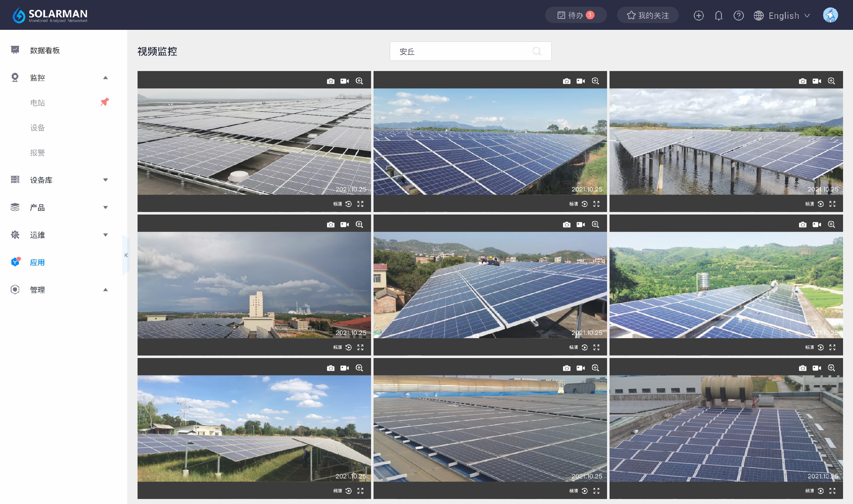Change 标清 quality on cylindrical tank feed

[x=809, y=491]
